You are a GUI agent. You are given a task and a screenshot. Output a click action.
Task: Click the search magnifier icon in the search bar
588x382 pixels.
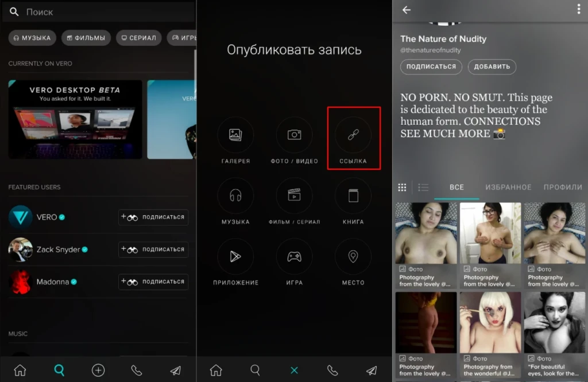[14, 11]
